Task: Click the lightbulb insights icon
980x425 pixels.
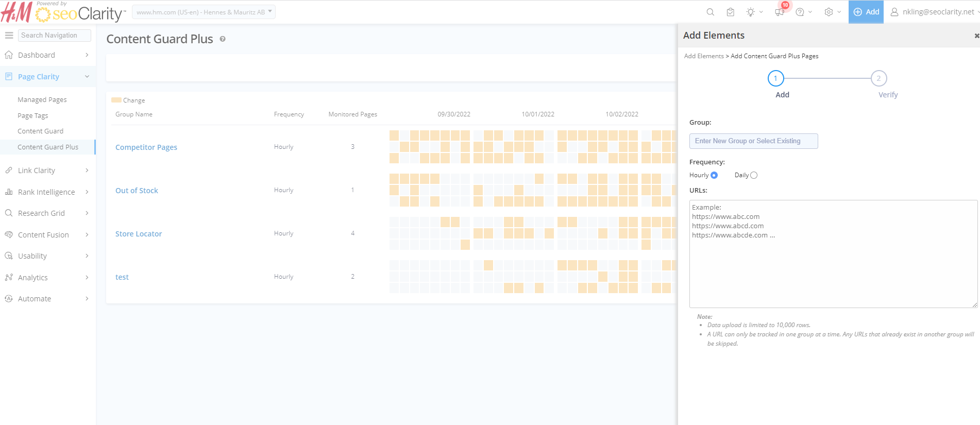Action: (x=751, y=12)
